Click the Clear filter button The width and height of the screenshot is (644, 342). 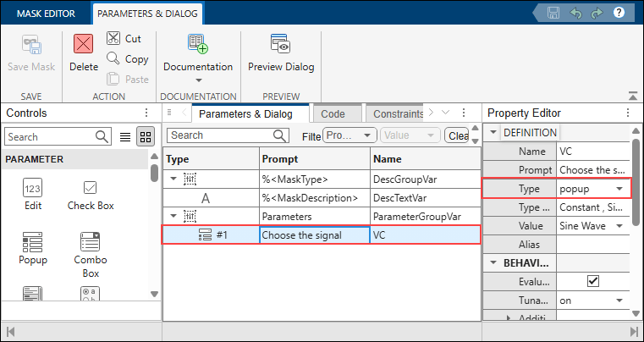(x=457, y=135)
